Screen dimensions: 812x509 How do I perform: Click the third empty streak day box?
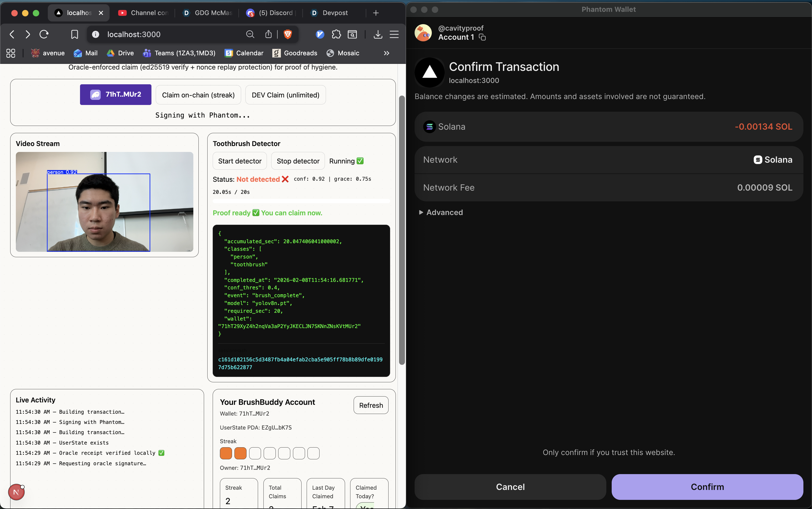(x=284, y=453)
